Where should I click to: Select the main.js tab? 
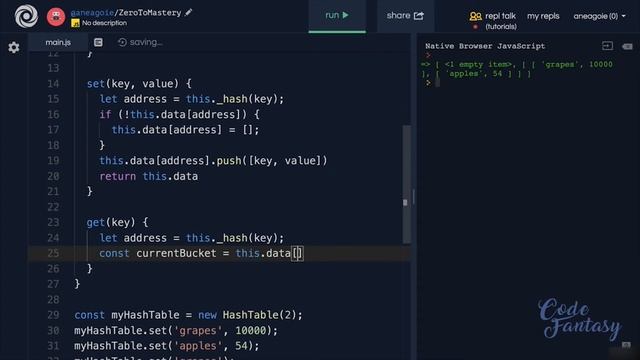[x=58, y=42]
